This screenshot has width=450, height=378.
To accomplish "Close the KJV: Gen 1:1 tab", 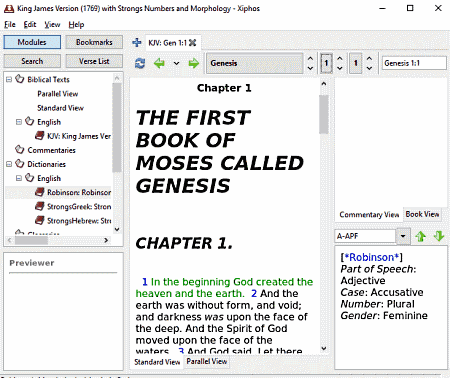I will click(193, 43).
